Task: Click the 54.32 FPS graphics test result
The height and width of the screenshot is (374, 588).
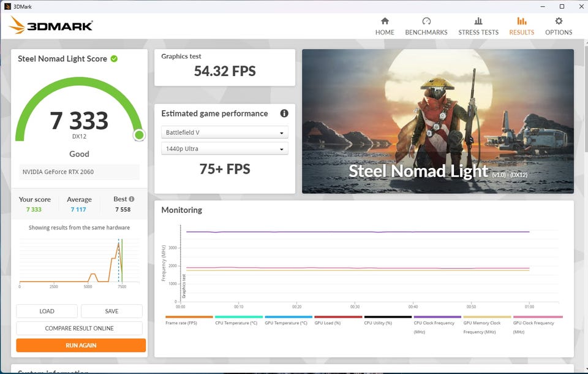Action: (x=225, y=71)
